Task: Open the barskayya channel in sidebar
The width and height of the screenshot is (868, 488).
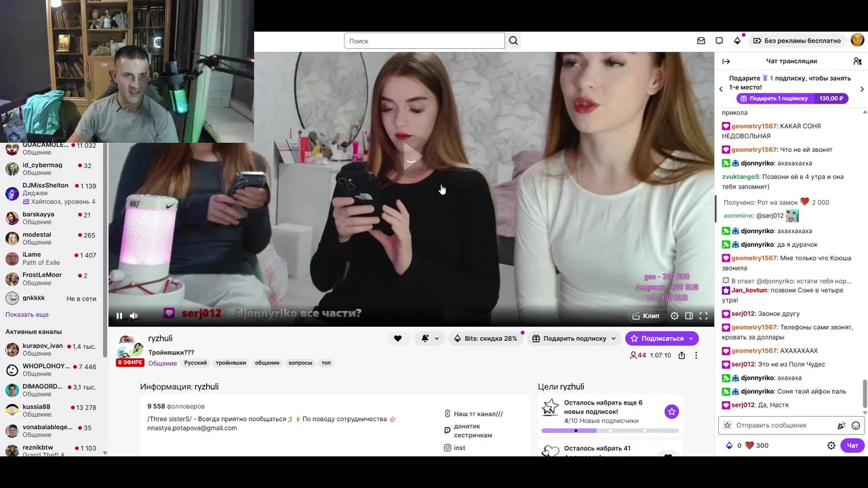Action: (x=53, y=218)
